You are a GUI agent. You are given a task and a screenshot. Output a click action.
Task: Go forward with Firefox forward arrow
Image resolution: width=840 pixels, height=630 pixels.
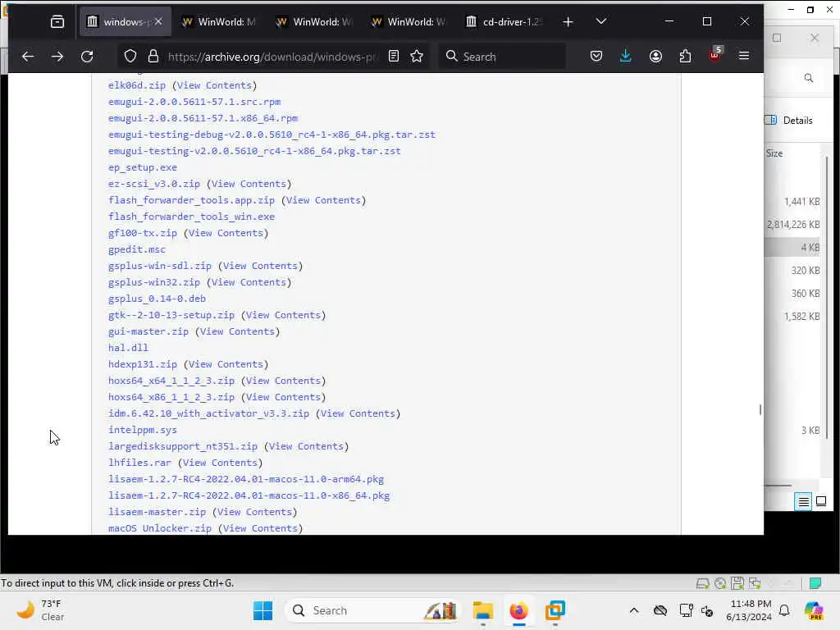click(57, 57)
